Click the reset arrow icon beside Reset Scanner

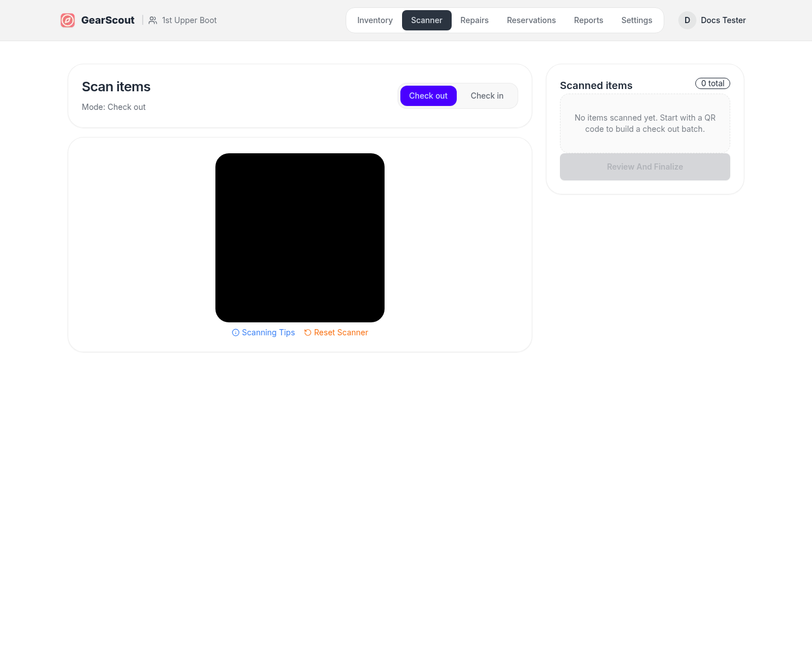point(308,333)
